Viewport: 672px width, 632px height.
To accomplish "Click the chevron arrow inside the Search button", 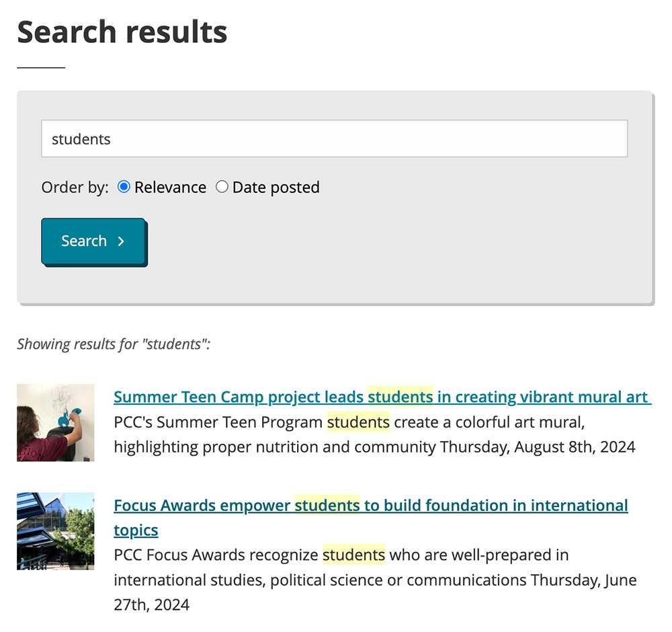I will tap(121, 241).
